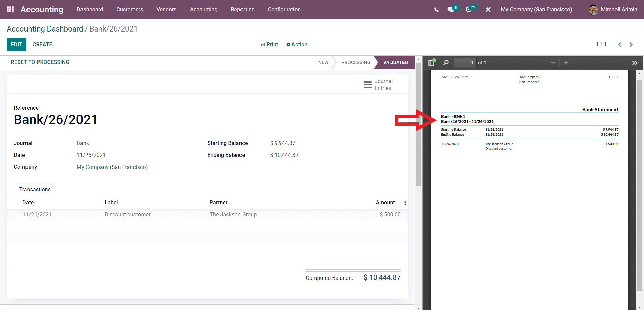644x310 pixels.
Task: Click the phone call icon in the top bar
Action: tap(436, 10)
